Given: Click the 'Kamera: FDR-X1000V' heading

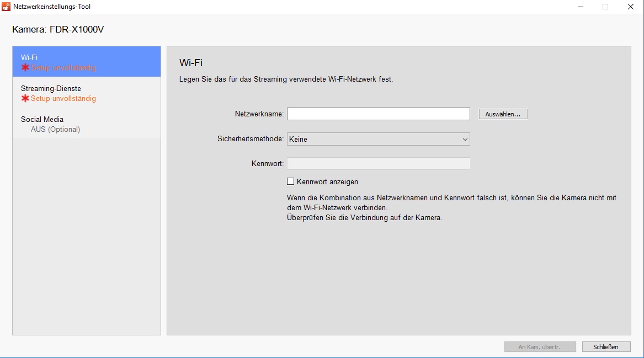Looking at the screenshot, I should tap(58, 29).
